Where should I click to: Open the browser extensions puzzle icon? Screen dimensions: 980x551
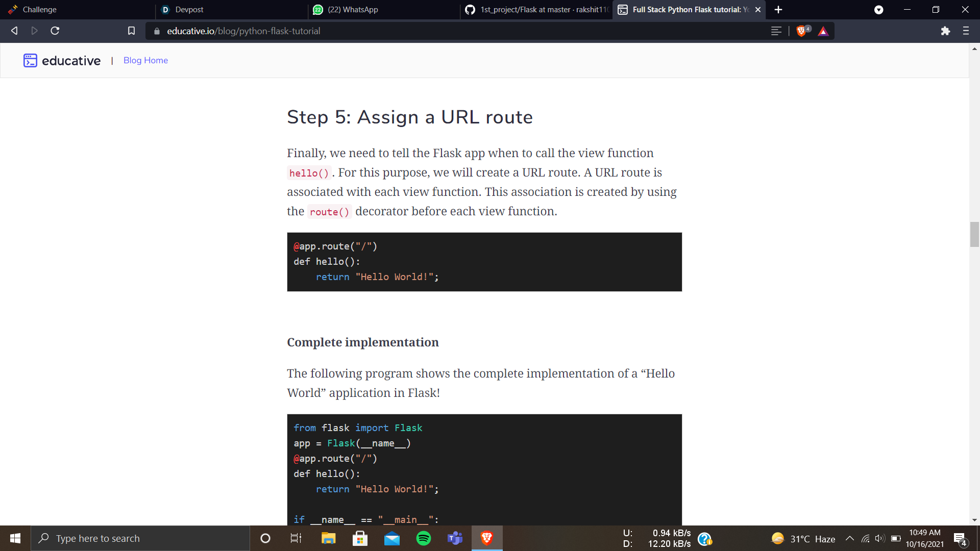(x=945, y=31)
